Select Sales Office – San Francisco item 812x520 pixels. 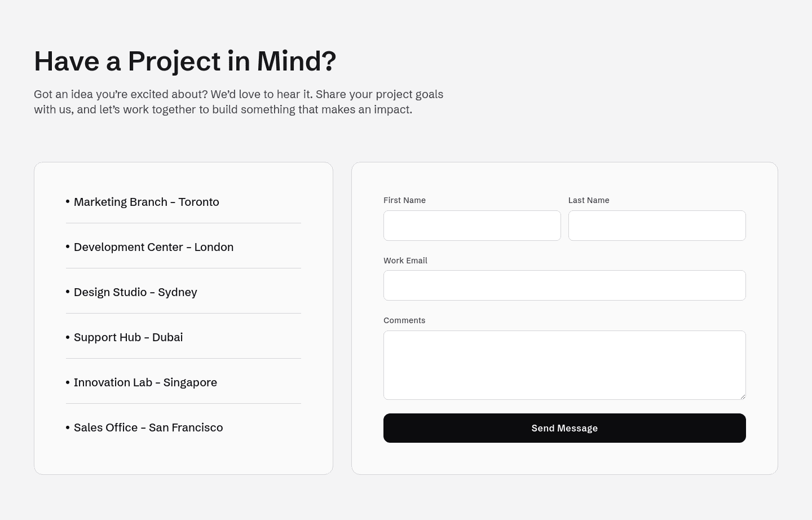148,428
